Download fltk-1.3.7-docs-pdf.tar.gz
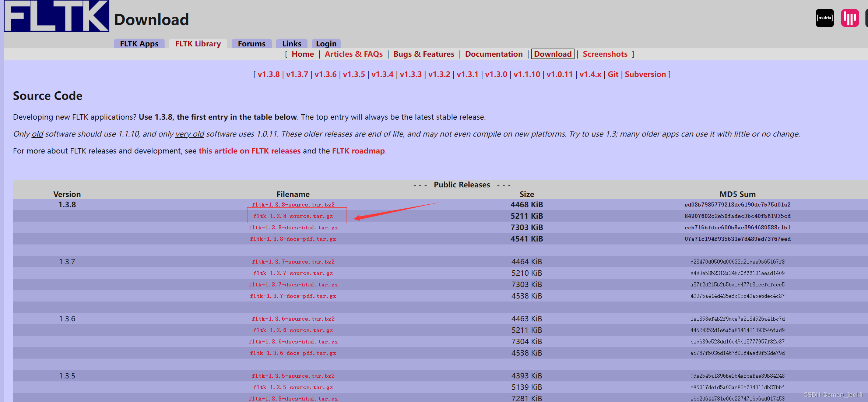The height and width of the screenshot is (402, 868). click(293, 296)
